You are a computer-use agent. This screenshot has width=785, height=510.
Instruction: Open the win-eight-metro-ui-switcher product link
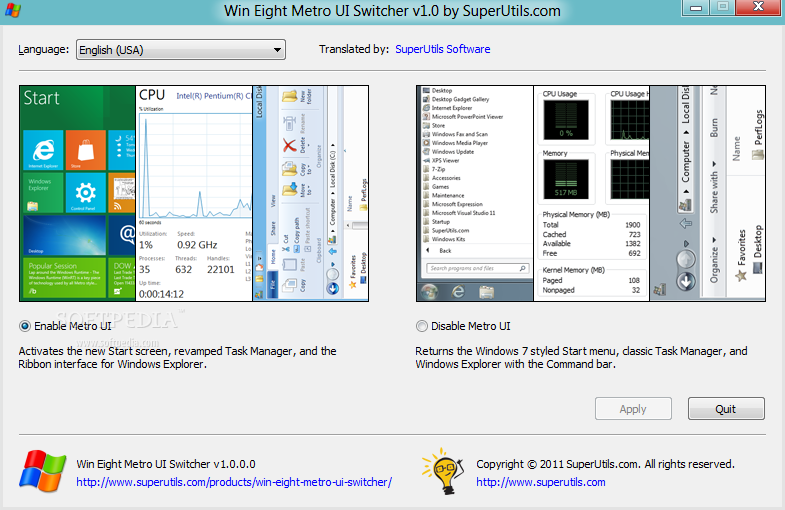click(234, 482)
